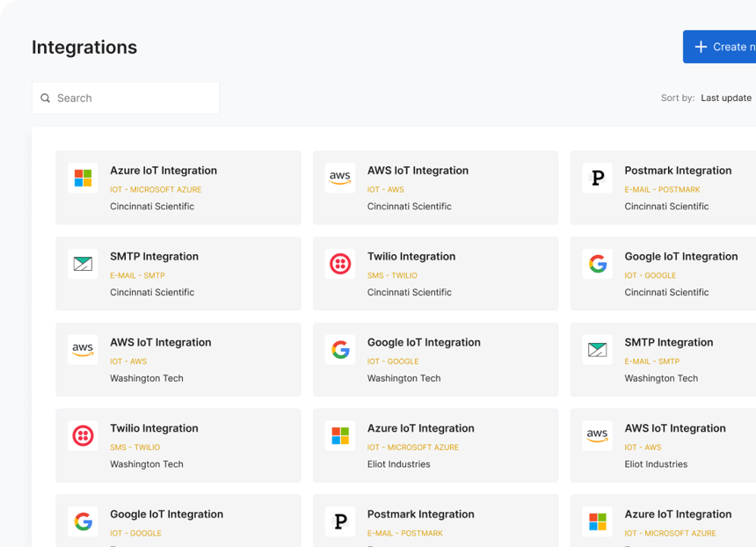Click Microsoft logo on Eliot Industries Azure card
Image resolution: width=756 pixels, height=547 pixels.
click(x=340, y=435)
